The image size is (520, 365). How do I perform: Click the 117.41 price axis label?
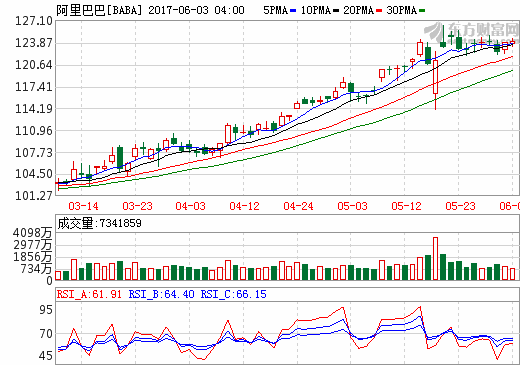(34, 87)
